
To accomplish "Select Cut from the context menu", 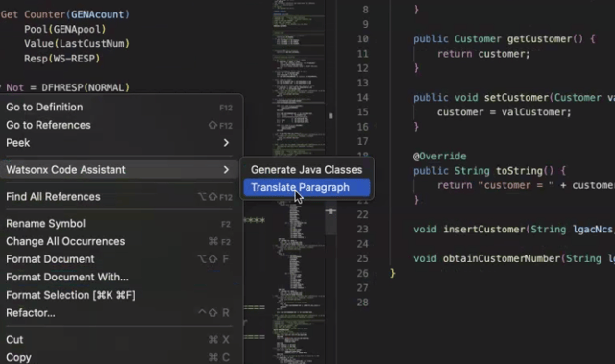I will click(x=119, y=340).
